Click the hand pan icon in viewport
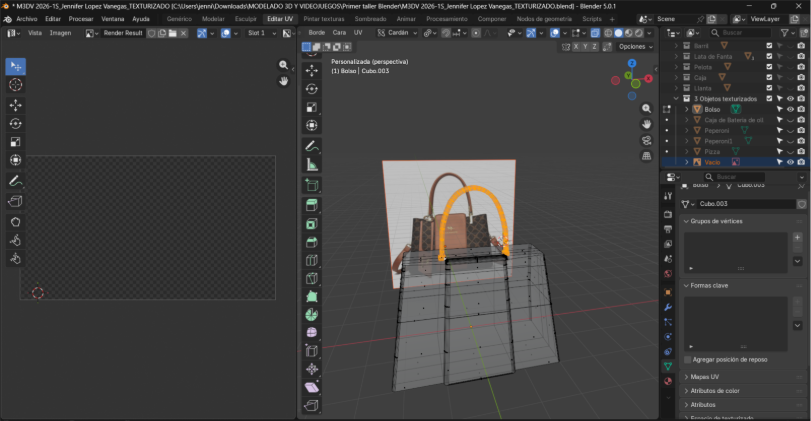The height and width of the screenshot is (421, 811). [x=646, y=123]
